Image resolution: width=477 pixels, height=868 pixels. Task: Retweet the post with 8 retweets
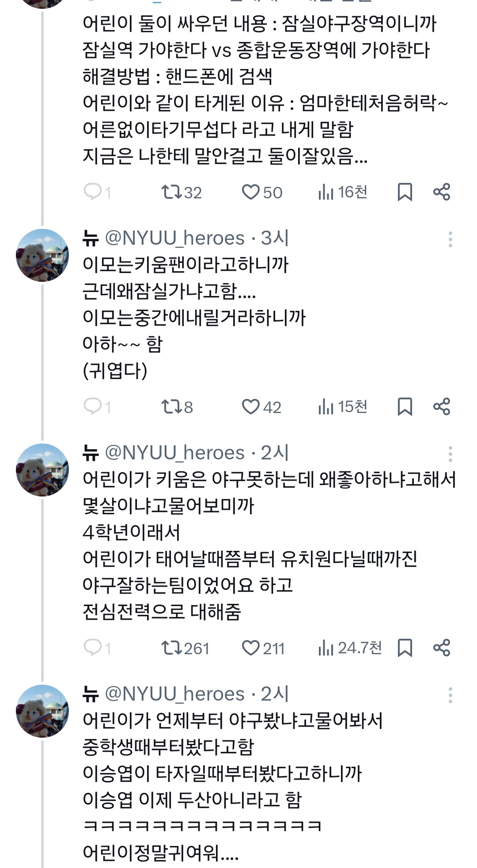pos(171,406)
